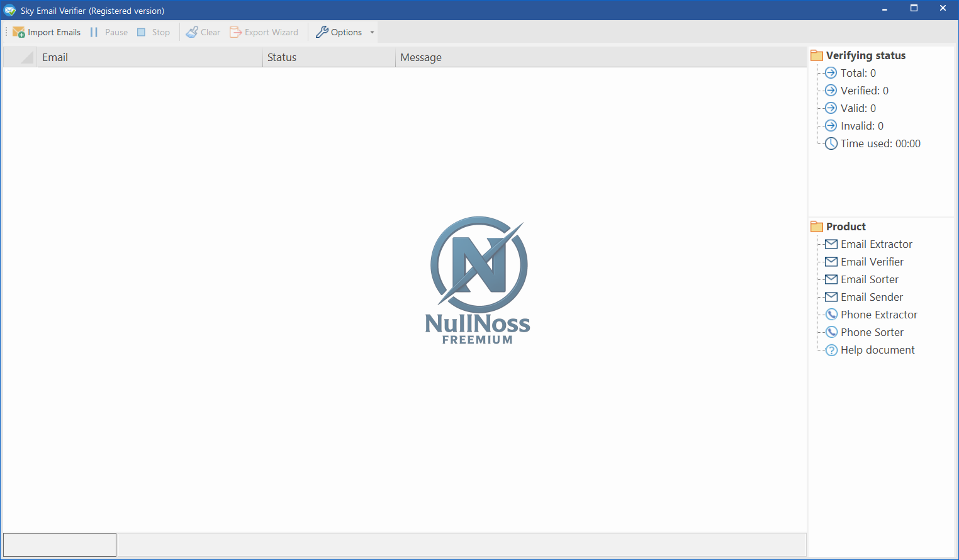Sort by the Email column header
The image size is (959, 560).
[x=150, y=57]
